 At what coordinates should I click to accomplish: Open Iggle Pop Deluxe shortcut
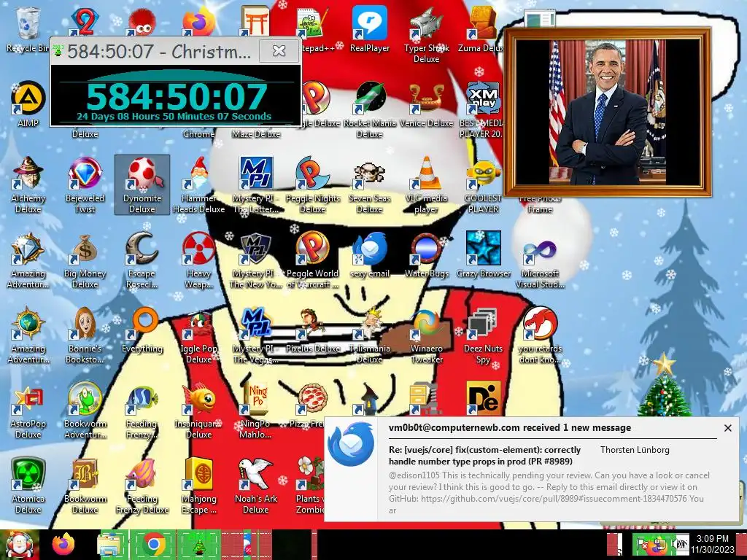pyautogui.click(x=198, y=336)
